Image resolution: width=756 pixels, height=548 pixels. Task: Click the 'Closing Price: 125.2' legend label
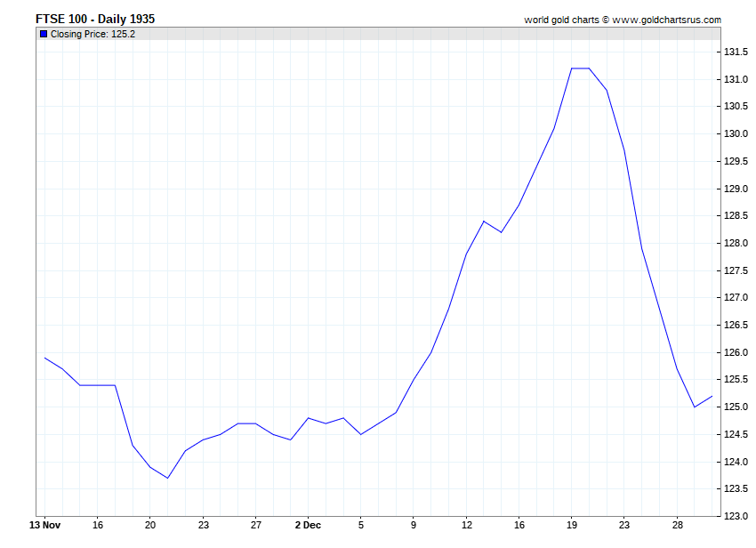[x=92, y=34]
